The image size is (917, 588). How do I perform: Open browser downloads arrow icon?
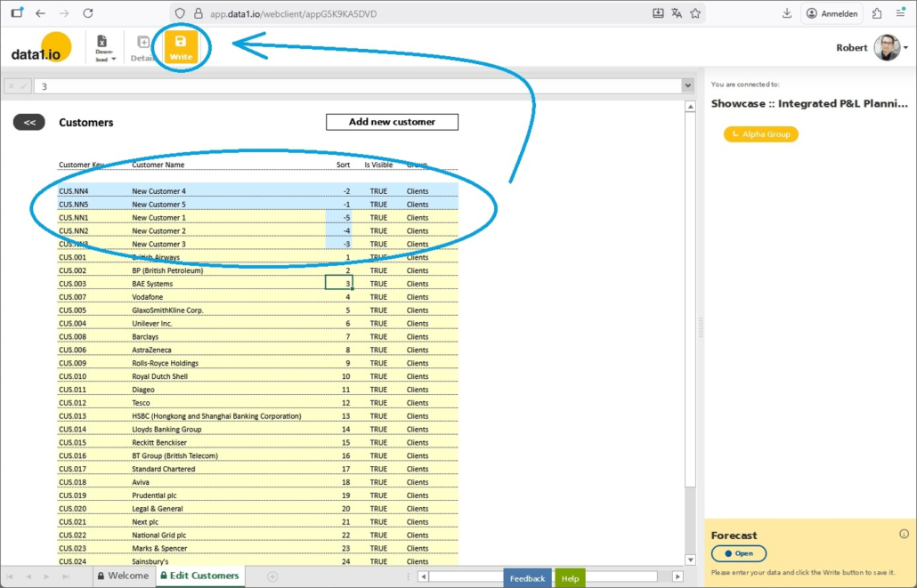click(787, 13)
